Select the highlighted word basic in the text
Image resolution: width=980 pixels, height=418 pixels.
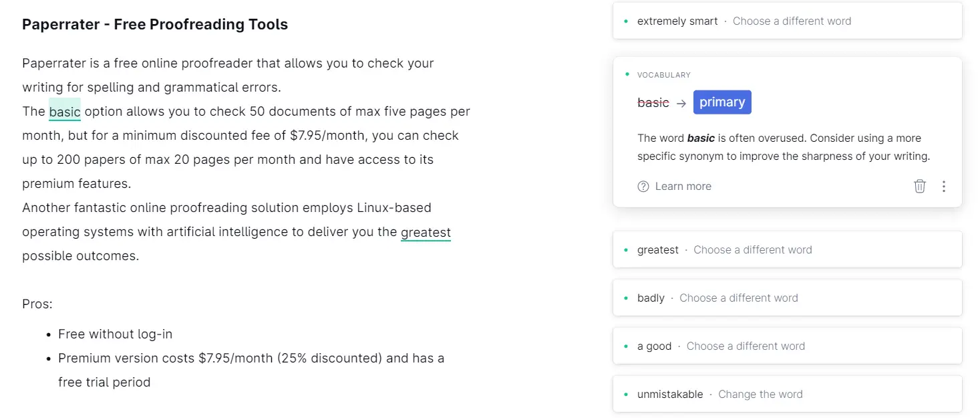(64, 111)
